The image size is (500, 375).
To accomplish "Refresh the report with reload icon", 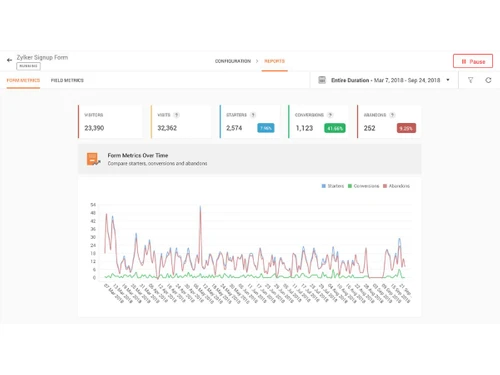I will [488, 80].
